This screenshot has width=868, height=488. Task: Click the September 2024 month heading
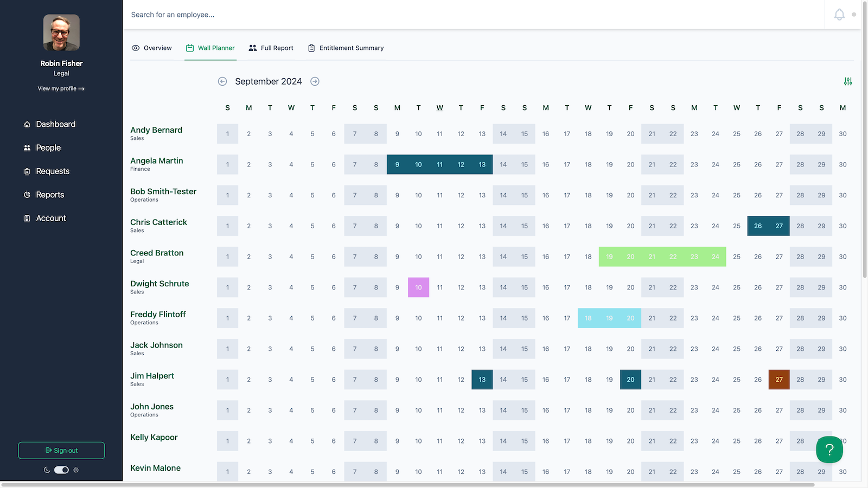tap(269, 81)
